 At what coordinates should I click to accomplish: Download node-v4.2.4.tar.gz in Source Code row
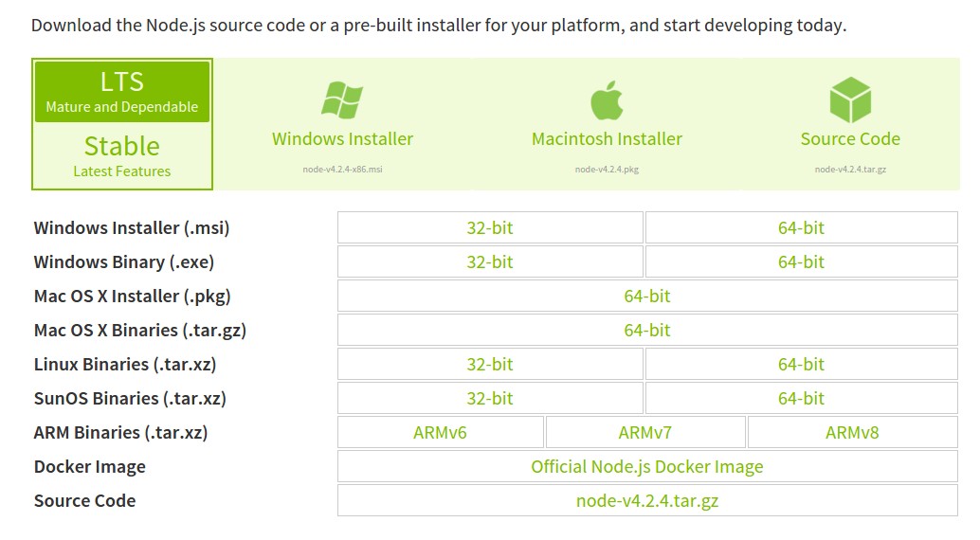(x=647, y=500)
